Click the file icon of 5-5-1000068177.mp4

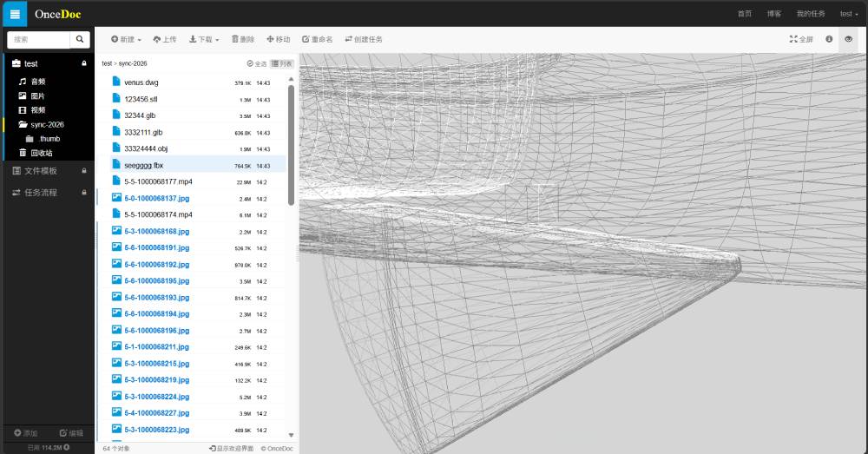pyautogui.click(x=116, y=181)
